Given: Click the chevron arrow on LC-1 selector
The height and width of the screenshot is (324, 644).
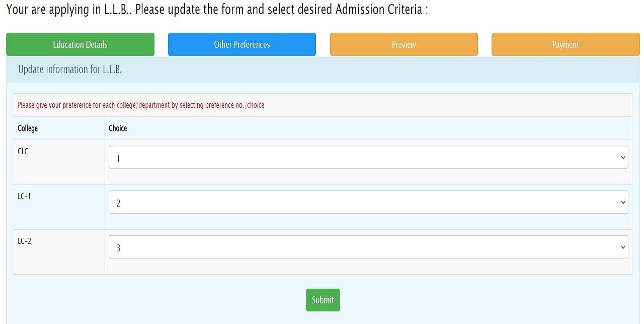Looking at the screenshot, I should tap(623, 203).
